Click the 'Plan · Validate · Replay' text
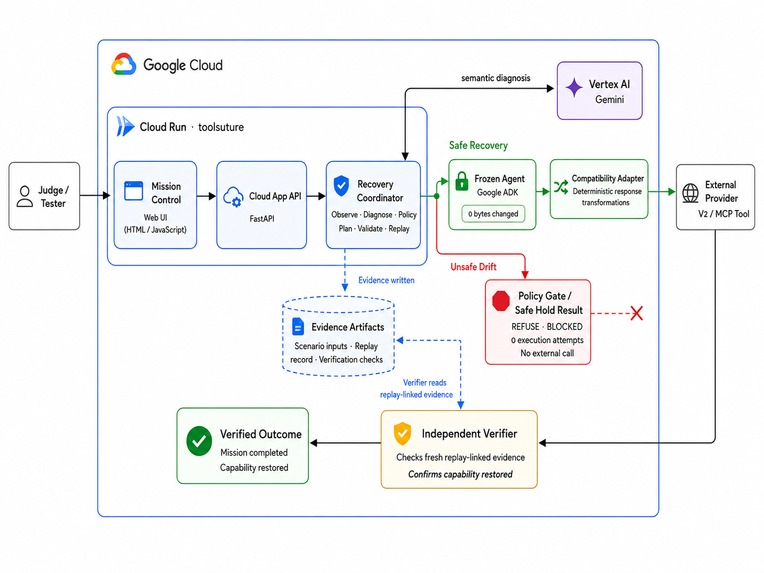764x573 pixels. (x=374, y=229)
